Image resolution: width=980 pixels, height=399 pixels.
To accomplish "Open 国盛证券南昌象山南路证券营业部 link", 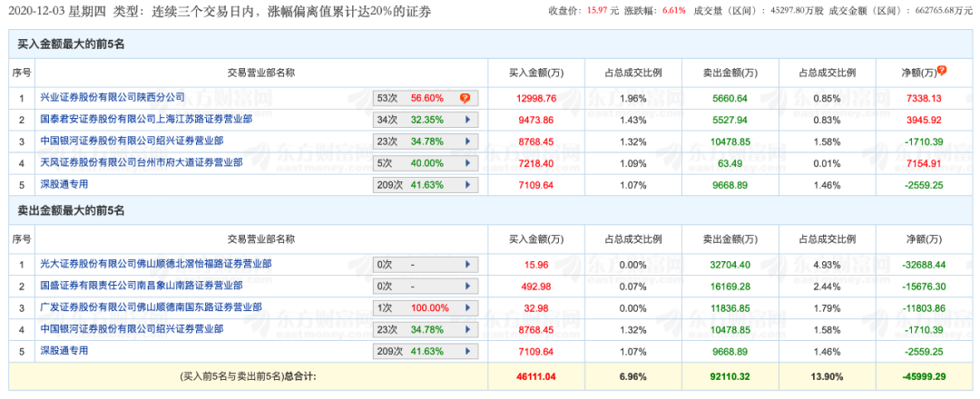I will tap(142, 286).
